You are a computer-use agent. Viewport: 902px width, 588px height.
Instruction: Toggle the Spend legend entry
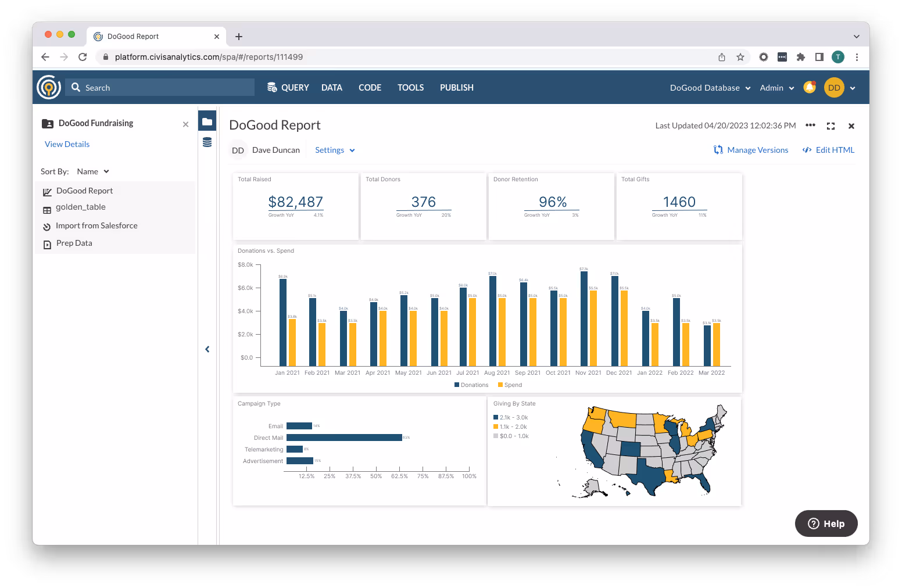pos(510,385)
